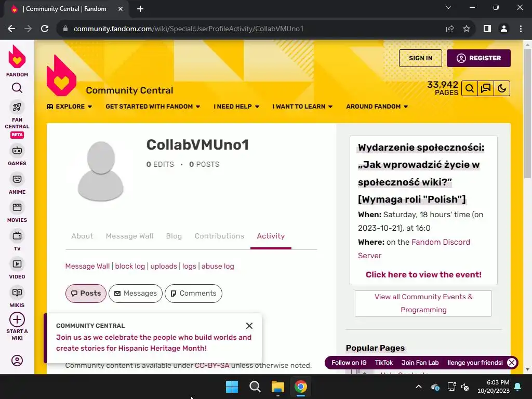The height and width of the screenshot is (399, 532).
Task: Toggle dark theme moon icon
Action: [502, 88]
